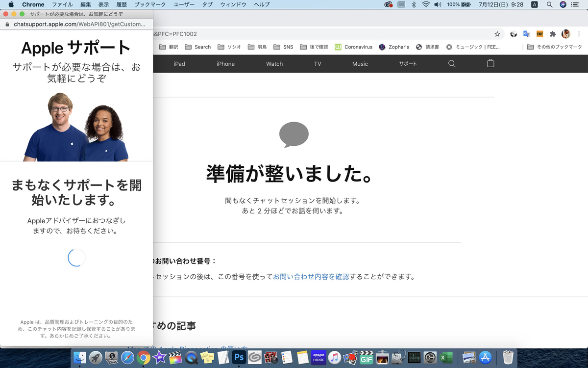The image size is (588, 368).
Task: Open the SNS bookmark folder
Action: click(x=283, y=47)
